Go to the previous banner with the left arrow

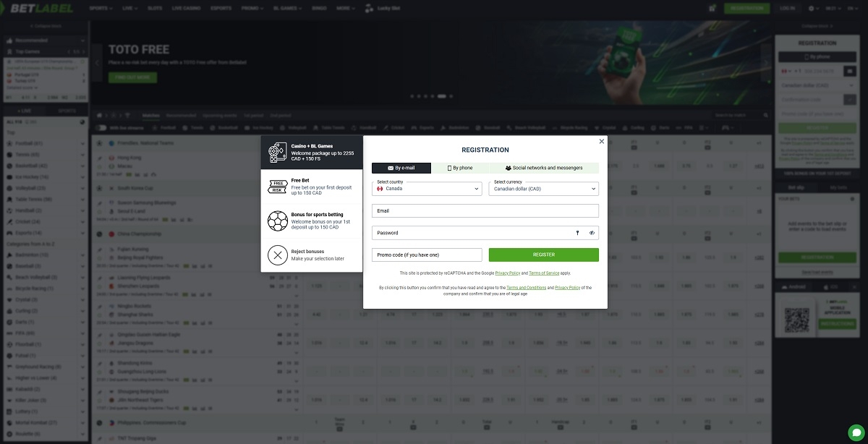point(97,63)
